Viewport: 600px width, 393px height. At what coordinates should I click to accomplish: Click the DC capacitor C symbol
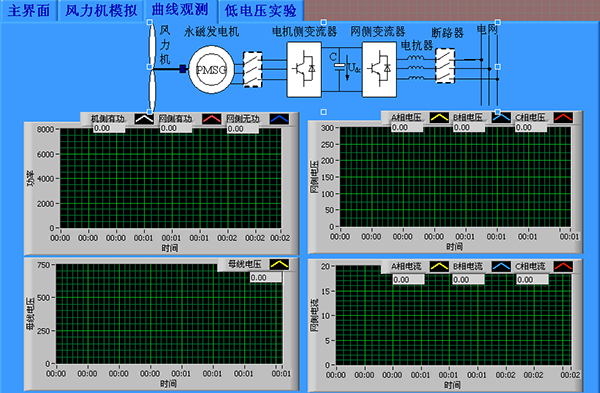tap(339, 65)
